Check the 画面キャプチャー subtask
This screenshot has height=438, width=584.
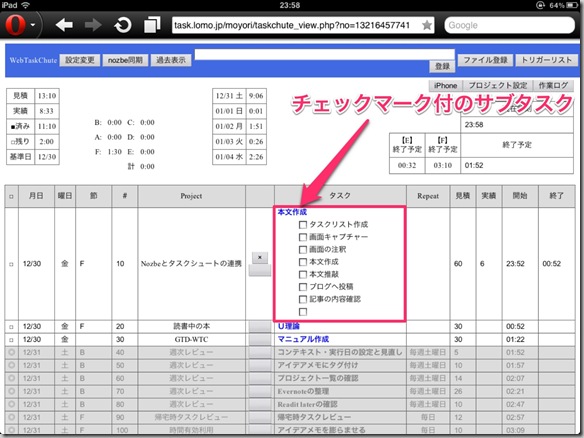pyautogui.click(x=303, y=237)
